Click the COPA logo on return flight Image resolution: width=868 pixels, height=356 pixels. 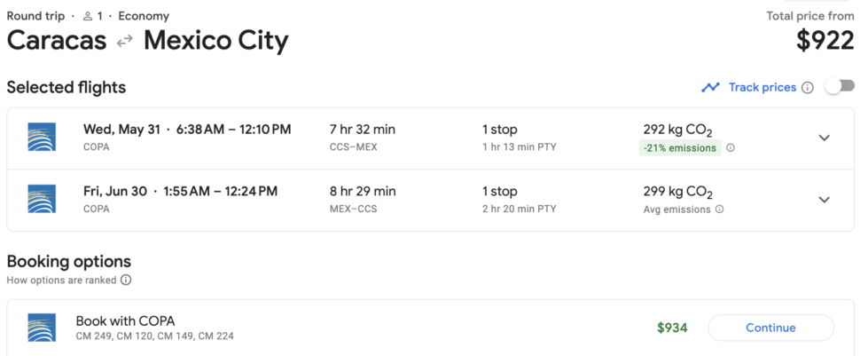click(x=42, y=199)
